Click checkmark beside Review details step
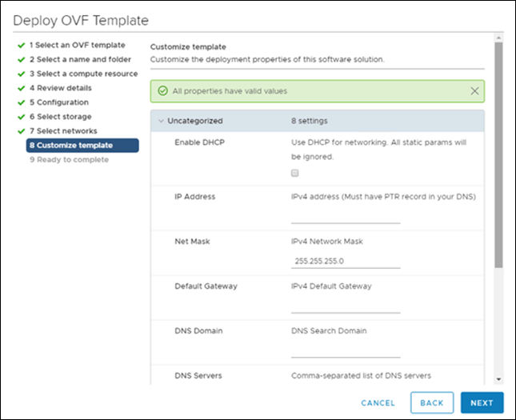 point(22,88)
